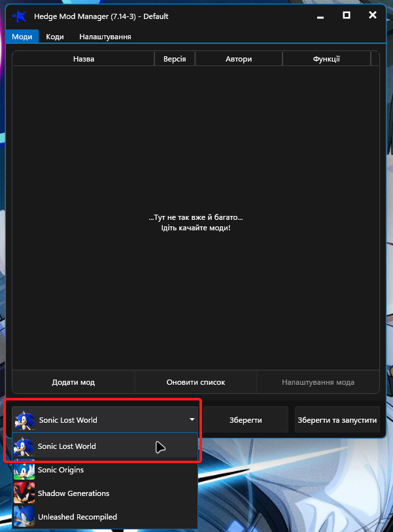Click the Unleashed Recompiled game icon
Viewport: 393px width, 532px height.
[x=24, y=517]
